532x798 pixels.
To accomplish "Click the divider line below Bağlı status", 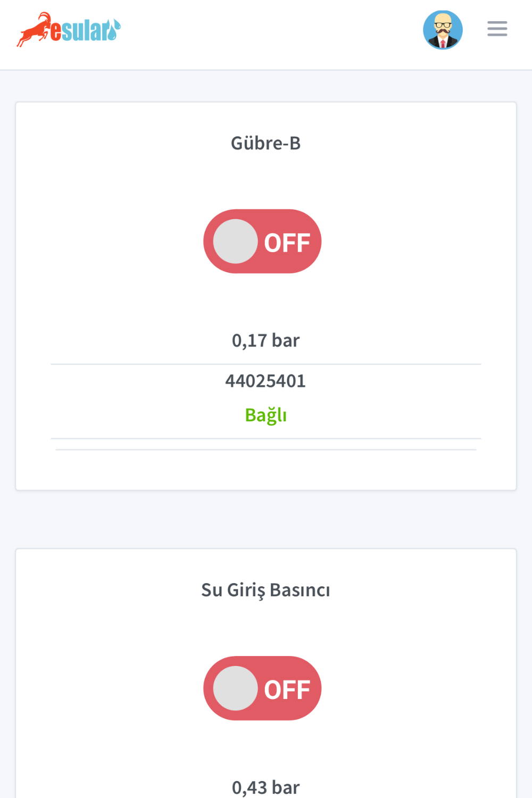I will (265, 439).
